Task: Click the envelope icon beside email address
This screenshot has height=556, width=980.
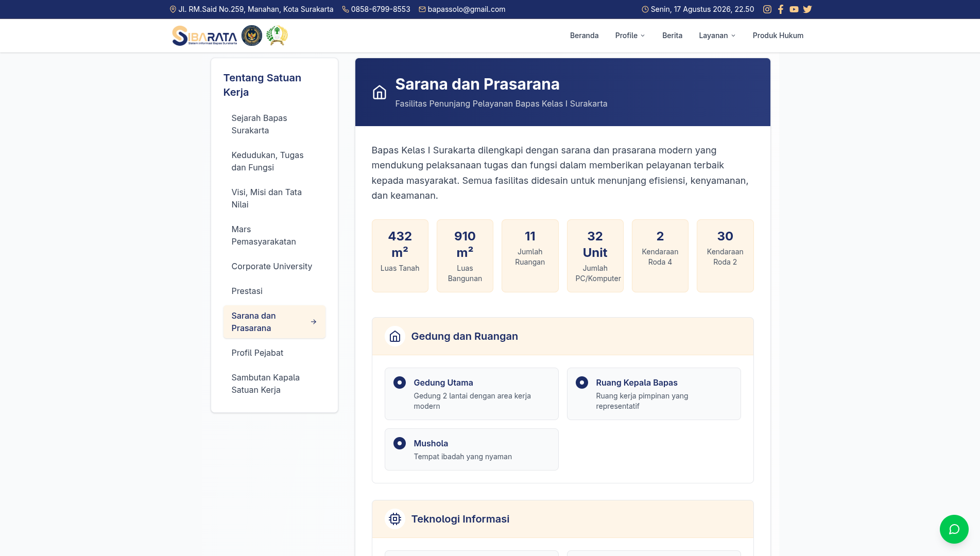Action: tap(422, 9)
